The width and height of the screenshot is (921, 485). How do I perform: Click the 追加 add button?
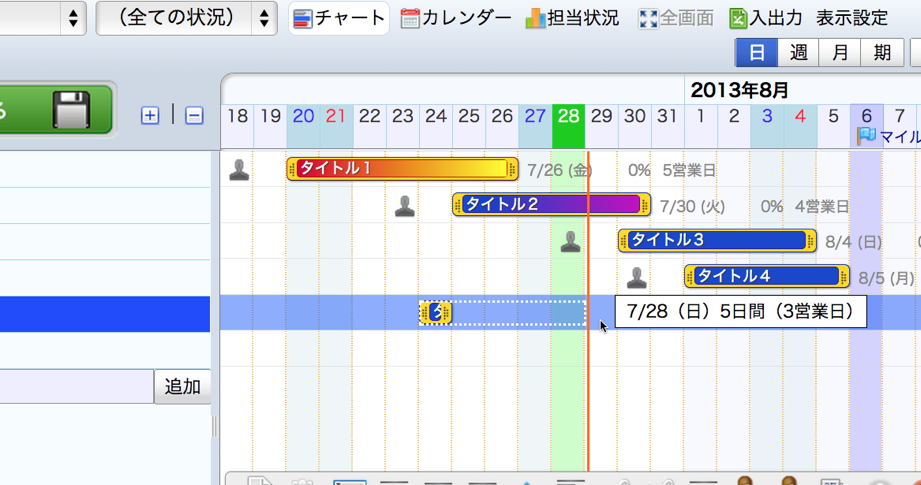(x=183, y=386)
